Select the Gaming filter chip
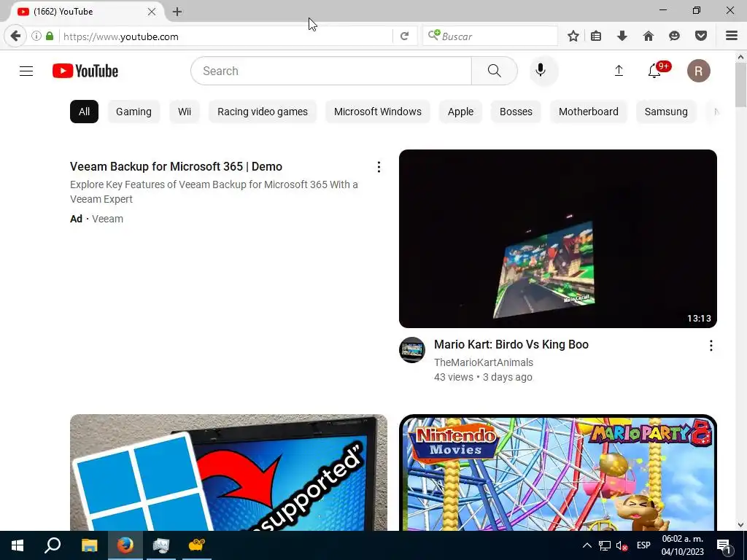747x560 pixels. 134,112
